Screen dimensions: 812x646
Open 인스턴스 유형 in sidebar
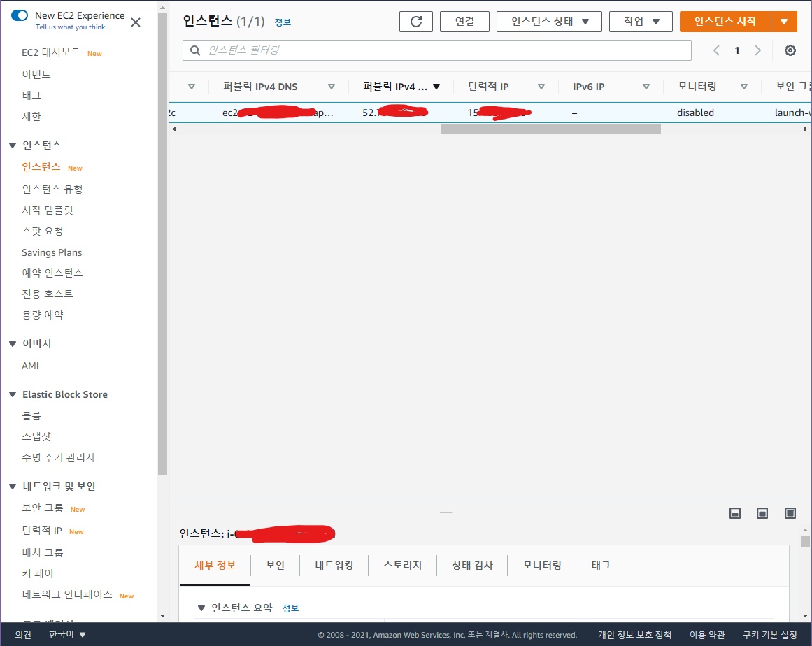point(52,189)
